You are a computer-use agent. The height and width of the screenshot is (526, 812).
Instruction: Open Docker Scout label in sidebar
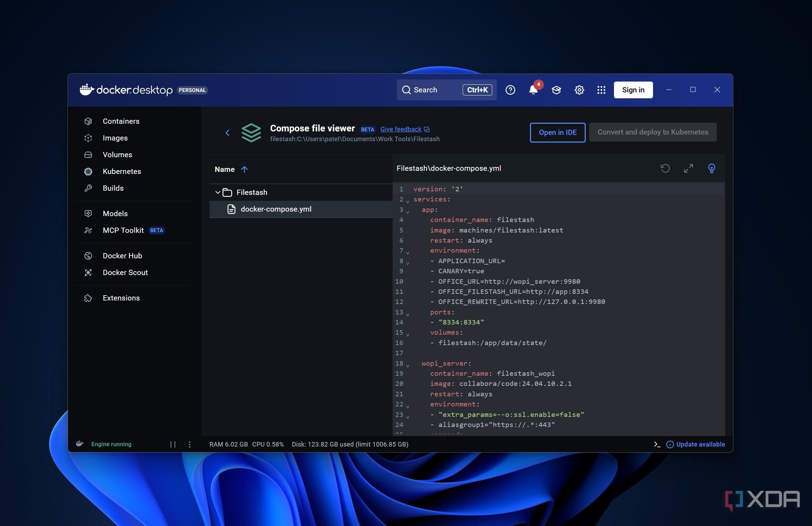125,273
